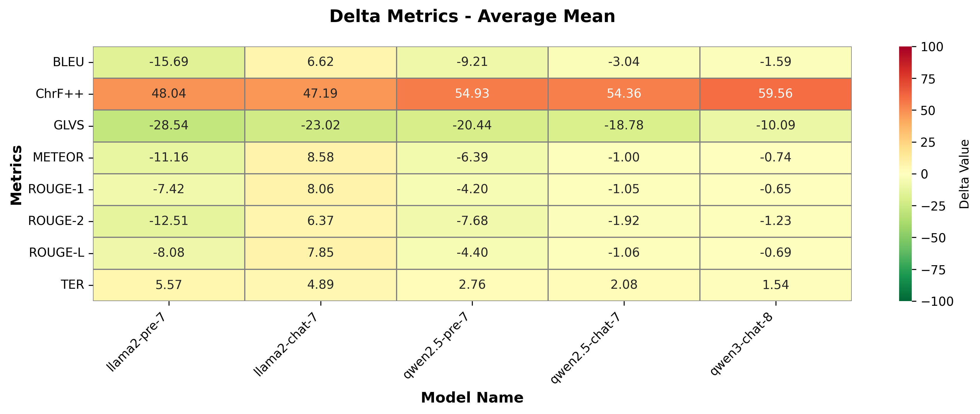Select the ChrF++ value 59.56 cell
The width and height of the screenshot is (980, 414).
(775, 94)
